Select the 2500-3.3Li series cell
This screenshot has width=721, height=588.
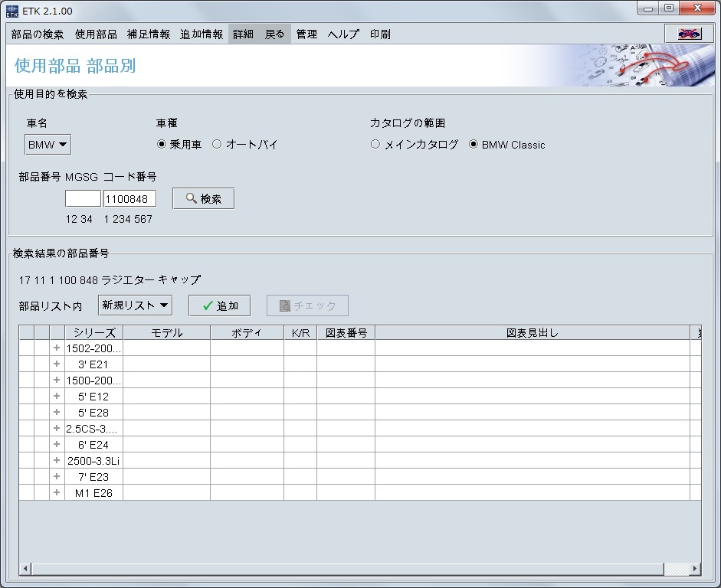click(93, 461)
